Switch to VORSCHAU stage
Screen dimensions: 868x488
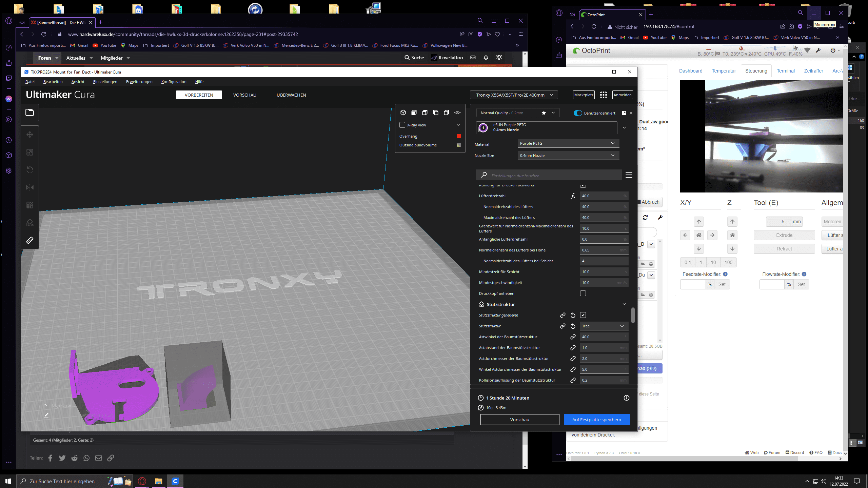(245, 95)
